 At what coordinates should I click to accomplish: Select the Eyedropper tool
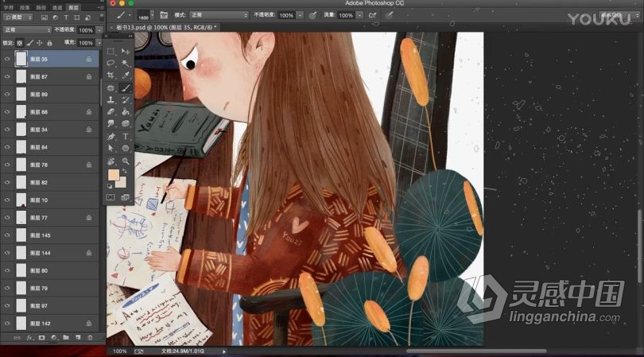(126, 76)
